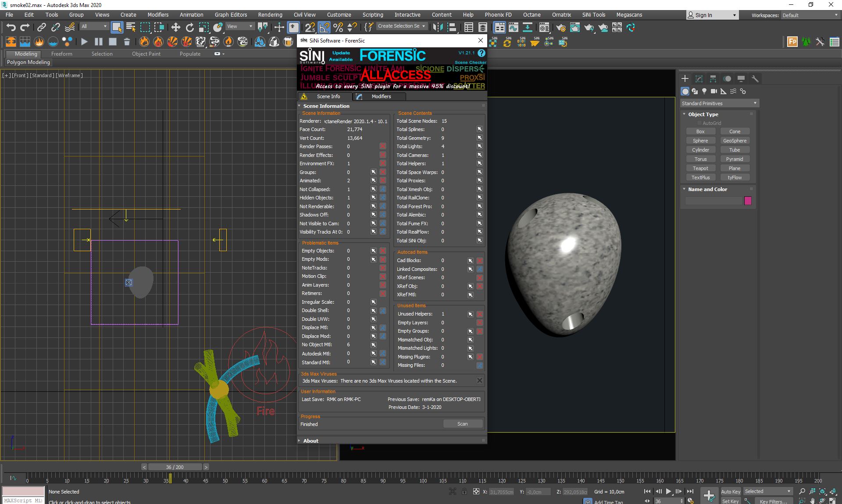Collapse the Scene Information rollout
This screenshot has width=842, height=504.
(326, 106)
